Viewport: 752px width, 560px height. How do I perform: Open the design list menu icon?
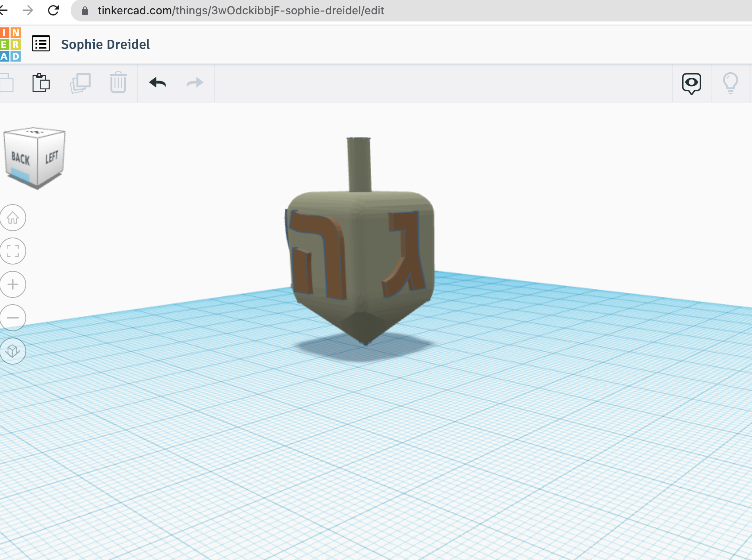point(41,44)
